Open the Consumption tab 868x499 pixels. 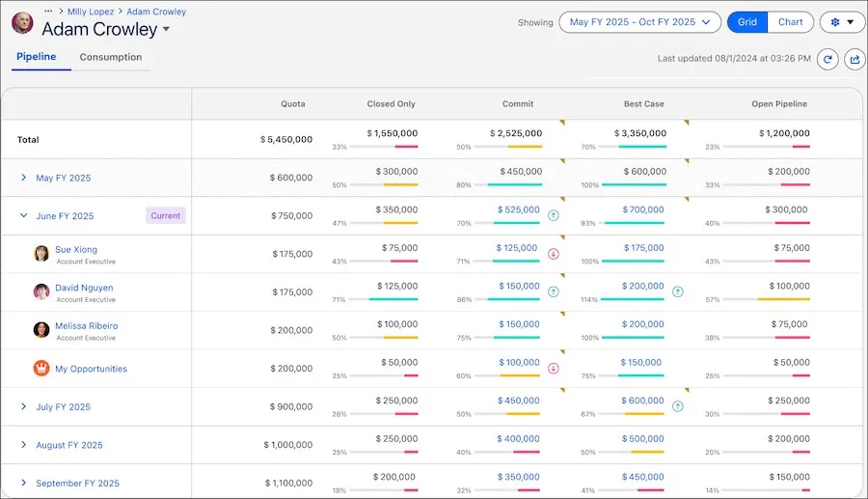(x=111, y=57)
